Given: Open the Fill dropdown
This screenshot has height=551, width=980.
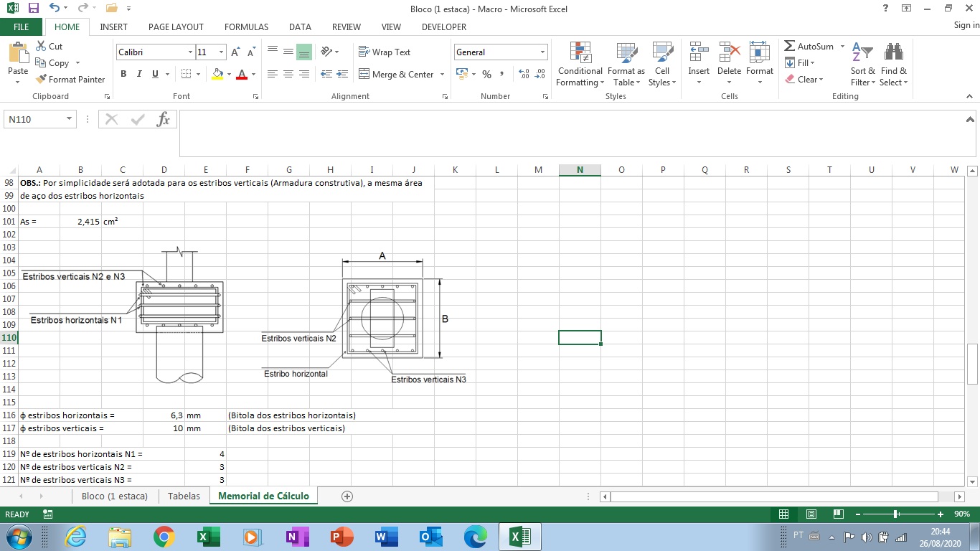Looking at the screenshot, I should [x=800, y=63].
